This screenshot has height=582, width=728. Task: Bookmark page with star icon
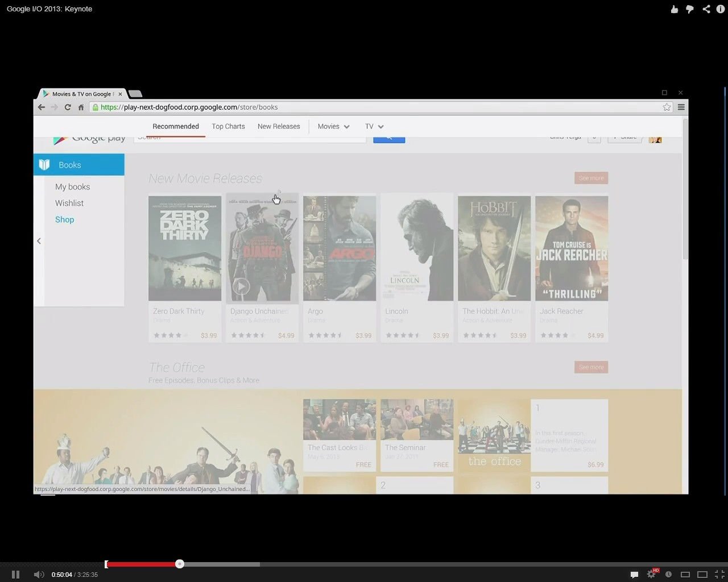[667, 107]
